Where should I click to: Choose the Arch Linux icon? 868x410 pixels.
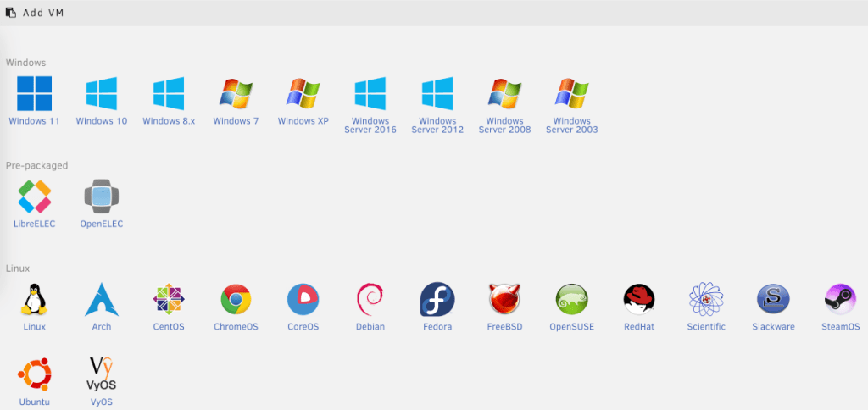click(x=101, y=300)
